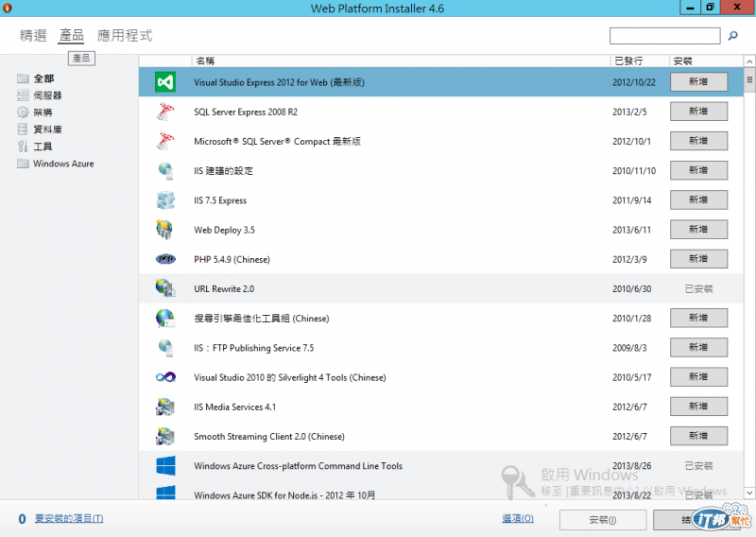756x537 pixels.
Task: Click the IIS 7.5 Express icon
Action: click(165, 200)
